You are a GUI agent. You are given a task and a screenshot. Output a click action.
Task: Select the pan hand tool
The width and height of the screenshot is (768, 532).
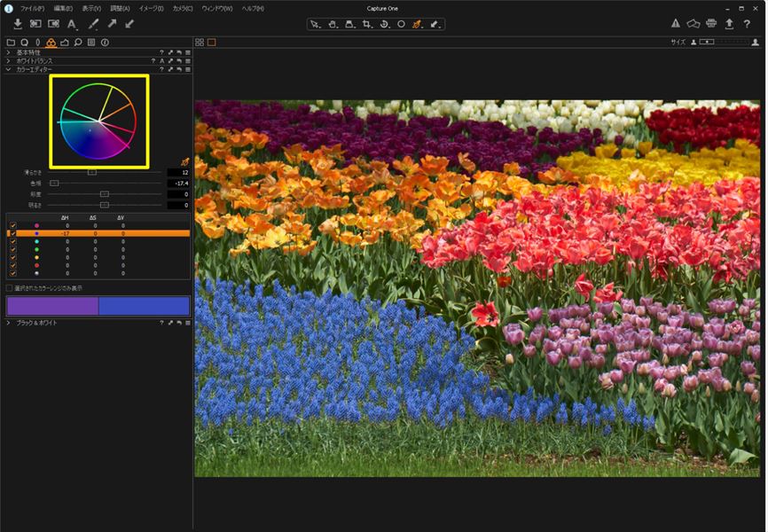333,24
